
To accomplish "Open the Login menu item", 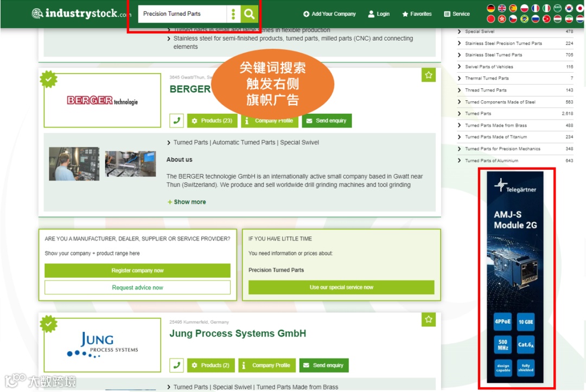I will point(379,14).
